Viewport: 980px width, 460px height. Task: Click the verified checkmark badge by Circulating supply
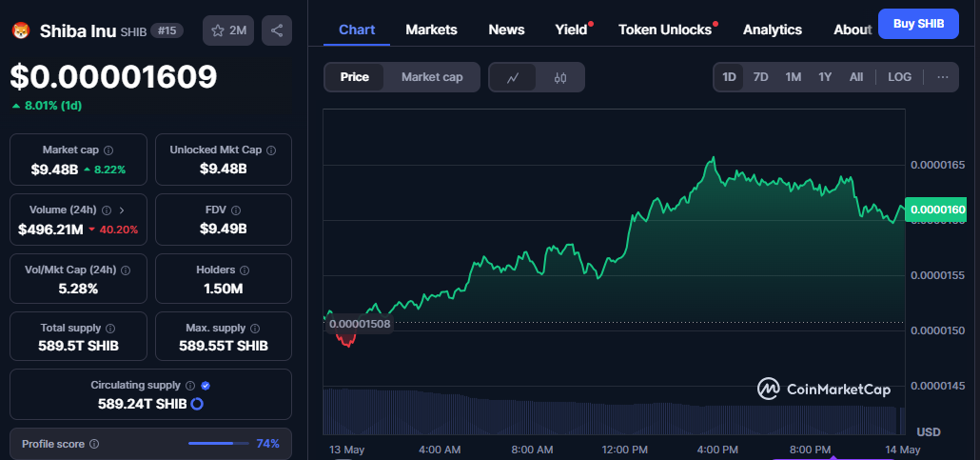point(205,386)
